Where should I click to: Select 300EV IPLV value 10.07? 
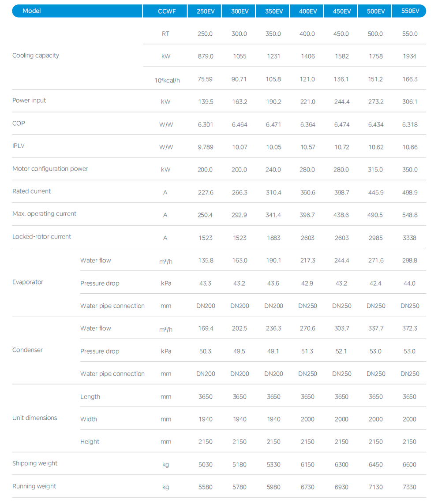pyautogui.click(x=240, y=147)
